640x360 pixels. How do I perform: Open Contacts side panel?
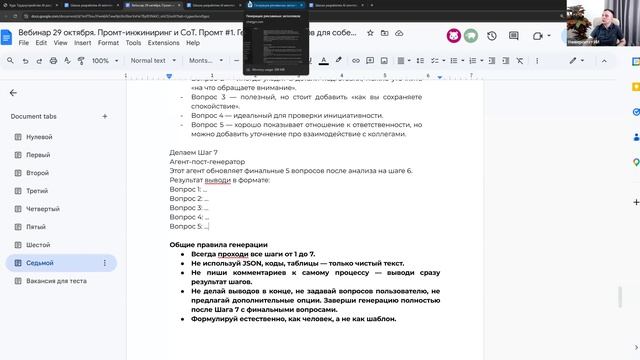(x=636, y=137)
